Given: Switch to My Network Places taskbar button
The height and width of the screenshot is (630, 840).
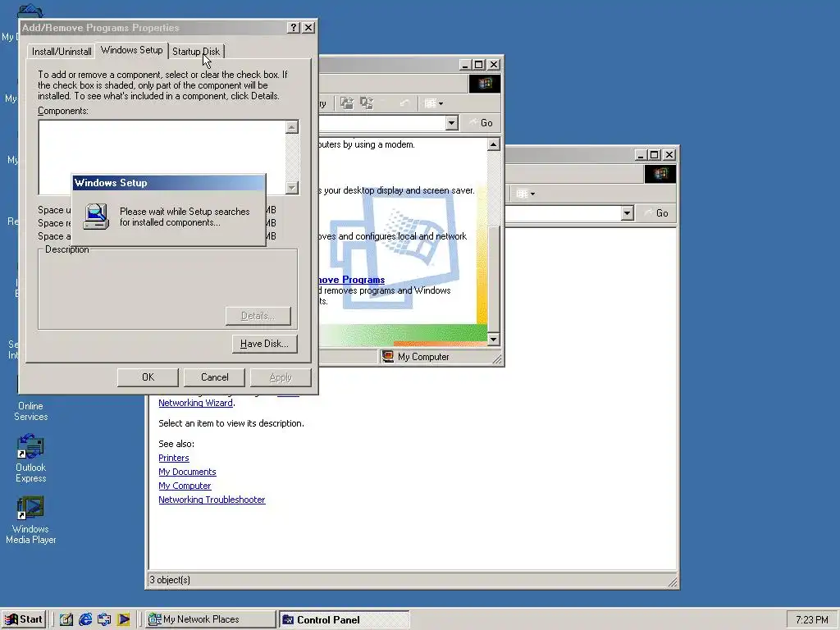Looking at the screenshot, I should pos(210,619).
